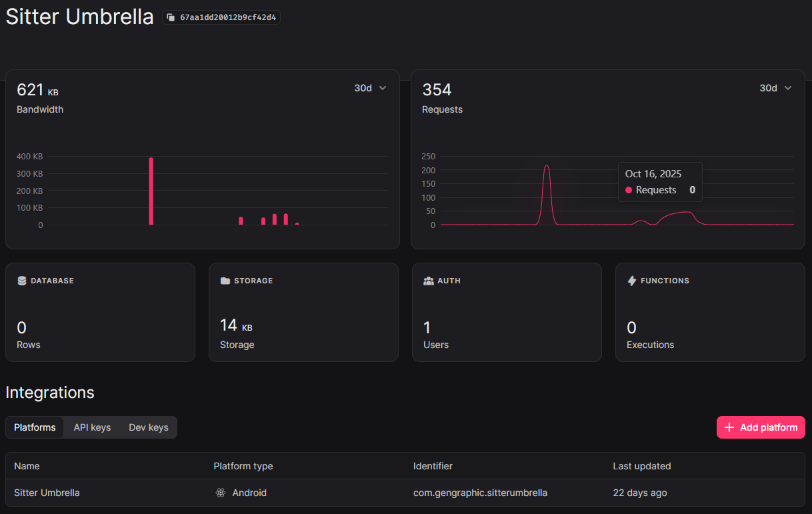Switch to the Dev keys tab
The image size is (812, 514).
pos(148,427)
